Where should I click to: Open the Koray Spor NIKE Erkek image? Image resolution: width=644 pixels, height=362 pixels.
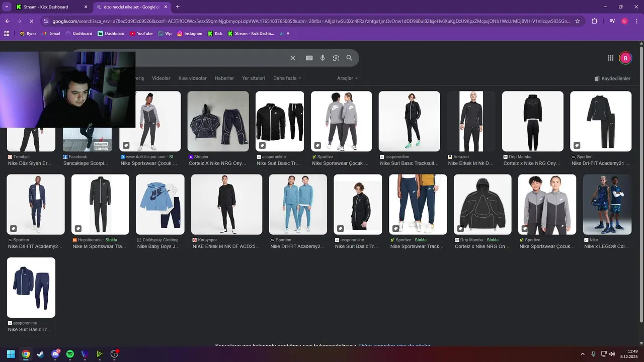[x=226, y=204]
